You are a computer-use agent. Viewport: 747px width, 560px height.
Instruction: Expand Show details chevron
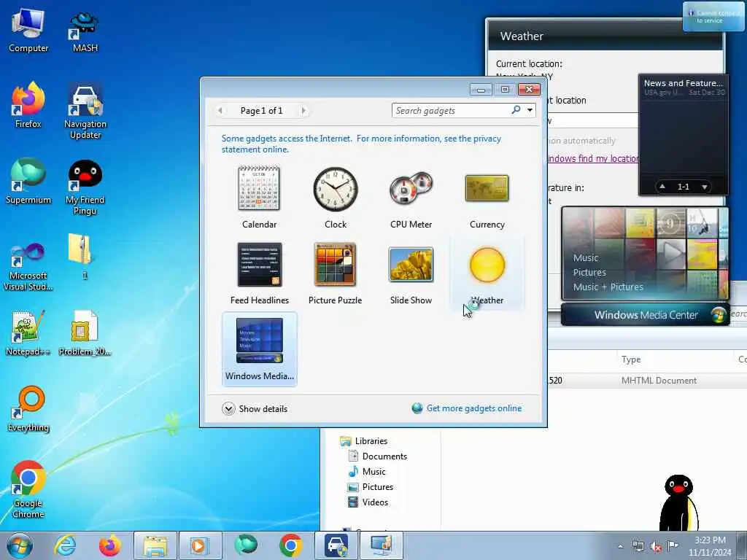click(228, 408)
